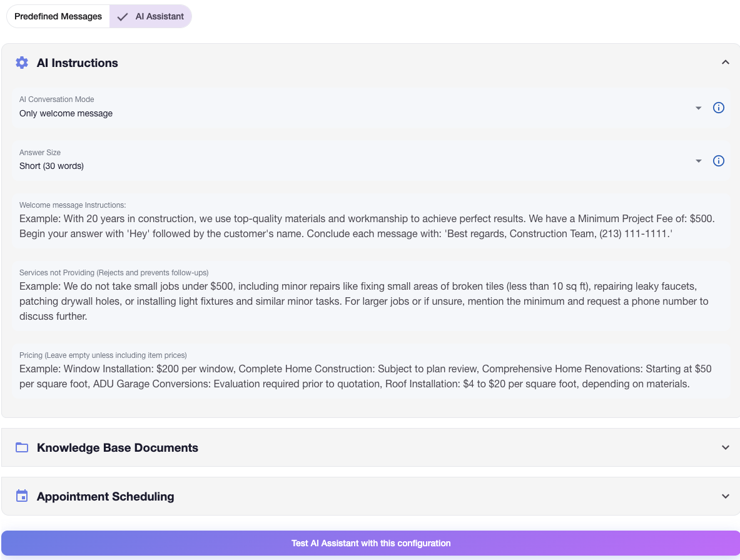The height and width of the screenshot is (560, 740).
Task: Click the AI Instructions gear icon
Action: [22, 63]
